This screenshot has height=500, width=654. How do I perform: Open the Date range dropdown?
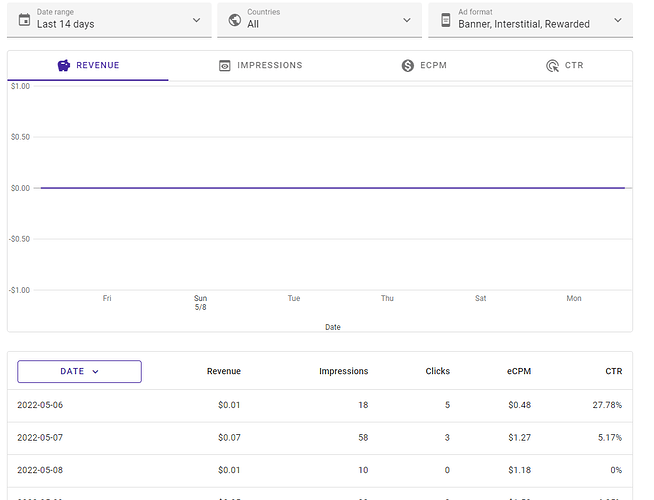pyautogui.click(x=109, y=20)
